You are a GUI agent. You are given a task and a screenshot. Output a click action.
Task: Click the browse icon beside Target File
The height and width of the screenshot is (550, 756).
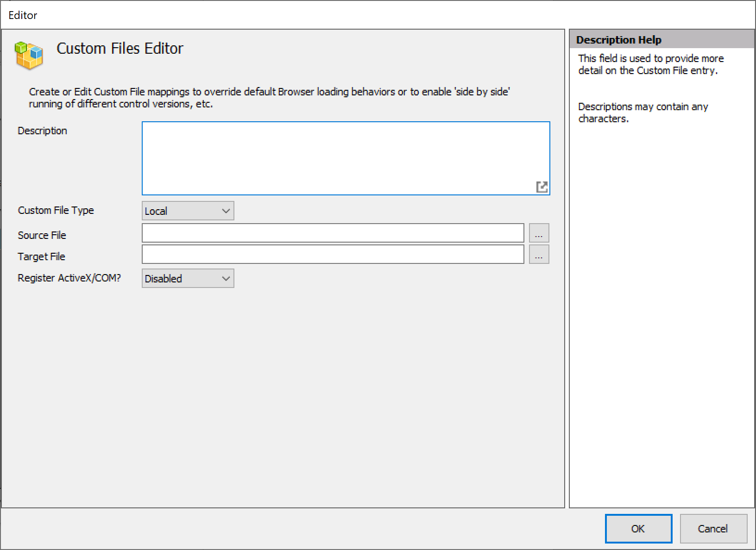pyautogui.click(x=539, y=255)
